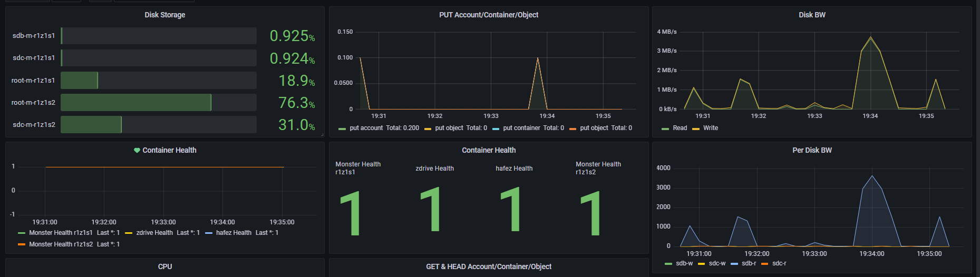Open the Disk Storage panel title menu
Screen dimensions: 980x277
pos(165,15)
